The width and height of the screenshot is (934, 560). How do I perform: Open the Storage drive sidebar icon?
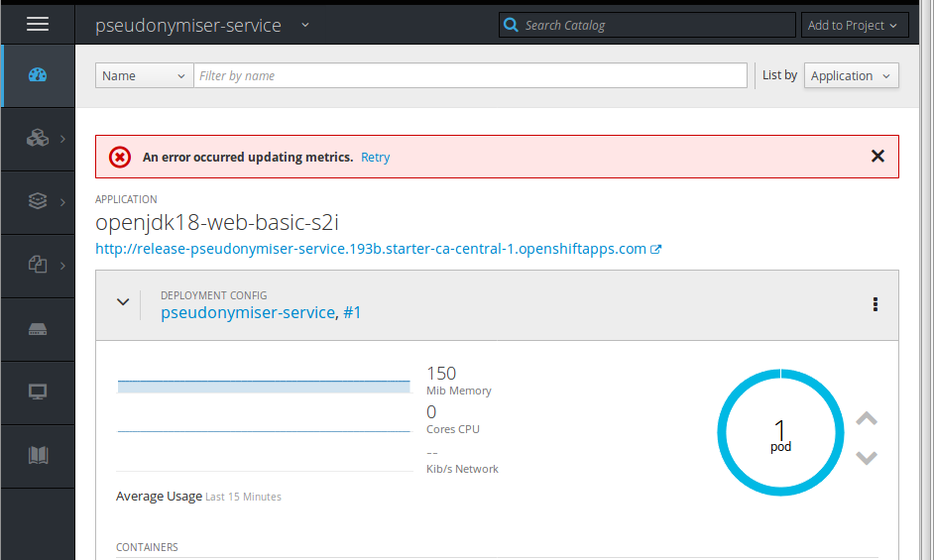point(38,329)
